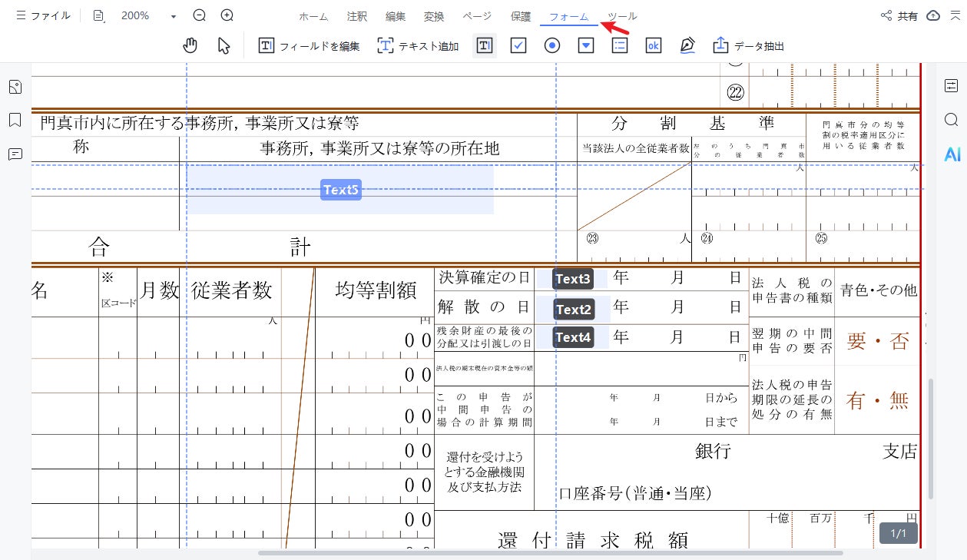Select the arrow pointer tool
The image size is (967, 560).
point(224,46)
